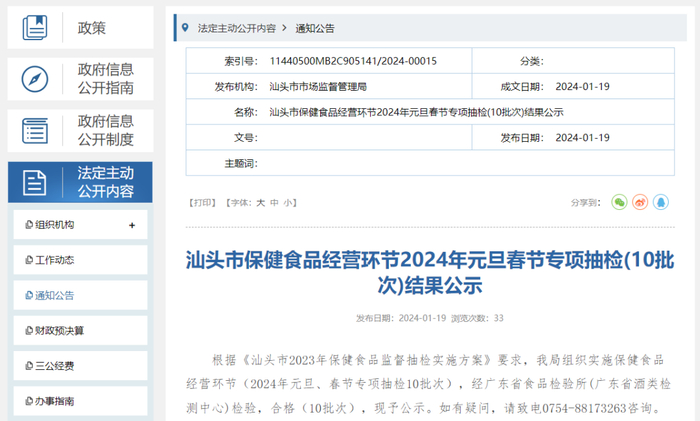Click the 分类 field label
Screen dimensions: 700x421
click(532, 61)
